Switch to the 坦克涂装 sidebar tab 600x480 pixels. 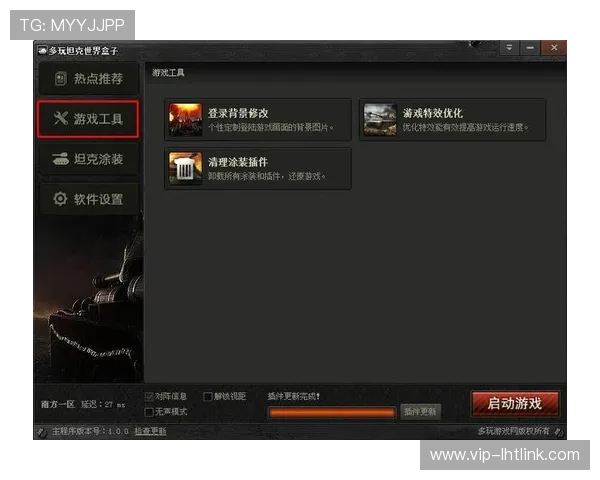click(x=88, y=159)
